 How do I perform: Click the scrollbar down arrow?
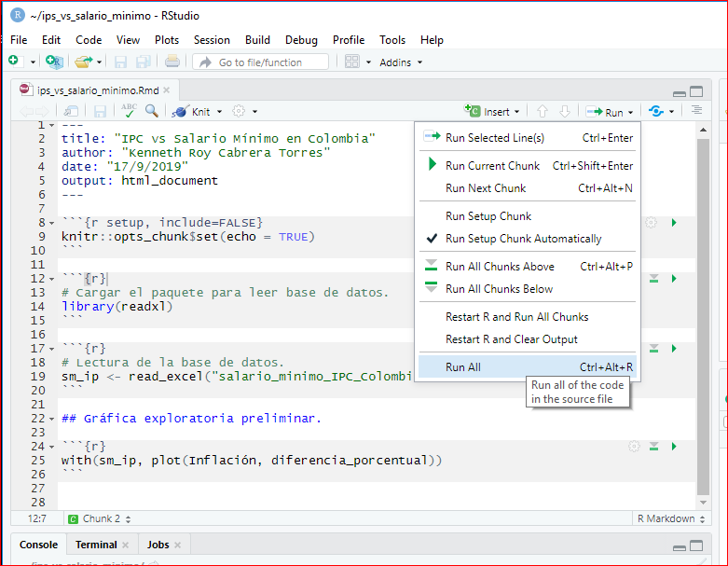coord(703,503)
